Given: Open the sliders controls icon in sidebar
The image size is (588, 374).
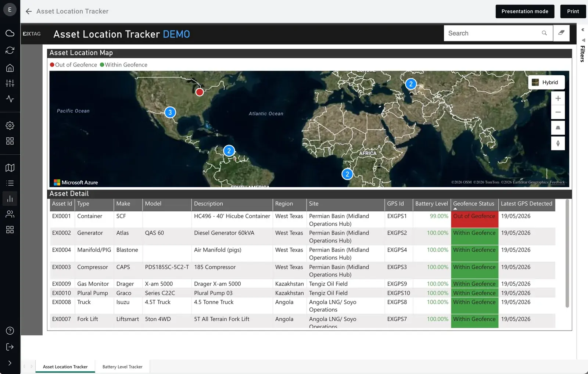Looking at the screenshot, I should click(x=10, y=83).
